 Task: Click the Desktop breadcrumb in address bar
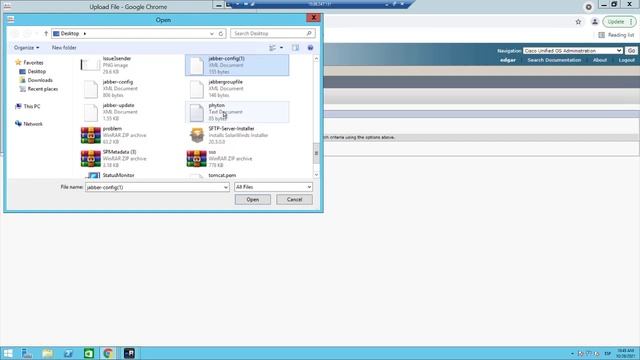coord(70,33)
